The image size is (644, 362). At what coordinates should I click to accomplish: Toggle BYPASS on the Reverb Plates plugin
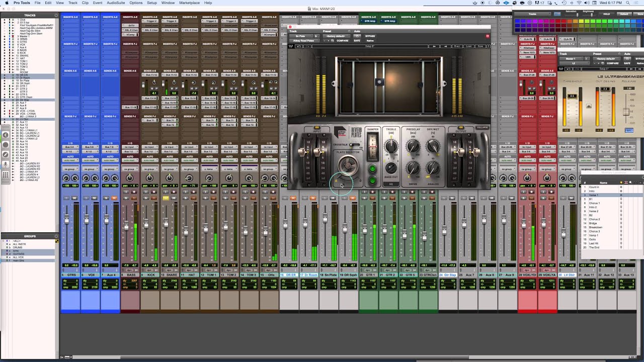click(x=370, y=36)
